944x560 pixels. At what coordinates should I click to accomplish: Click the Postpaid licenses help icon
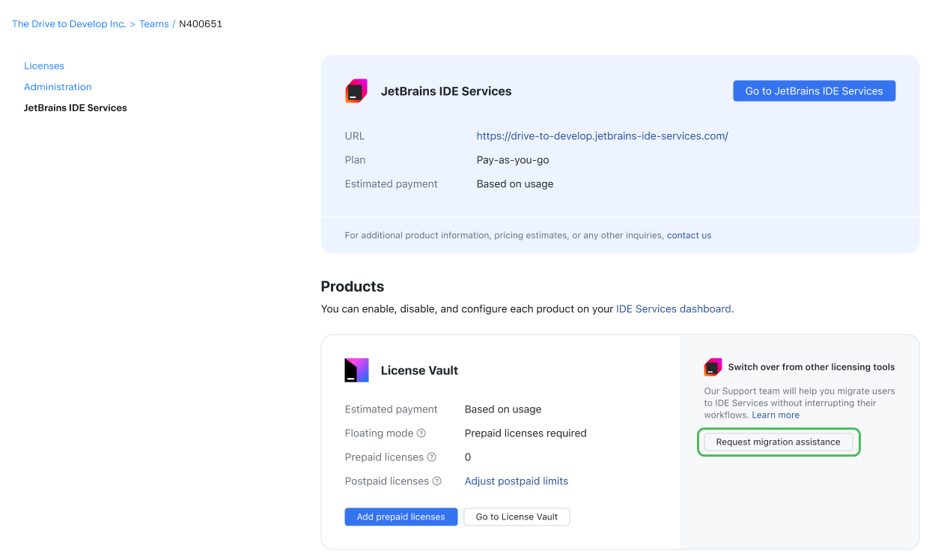[437, 481]
